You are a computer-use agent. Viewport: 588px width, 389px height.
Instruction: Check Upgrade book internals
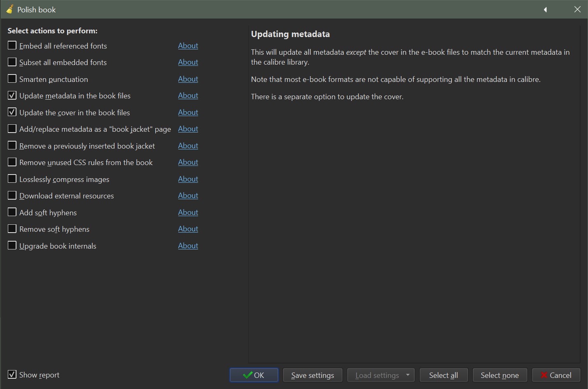12,246
